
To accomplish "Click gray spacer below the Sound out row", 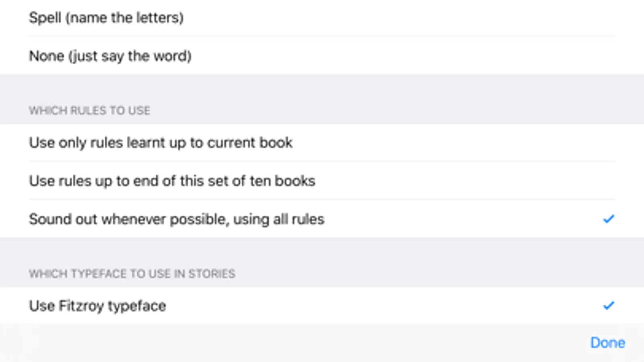I will click(322, 249).
